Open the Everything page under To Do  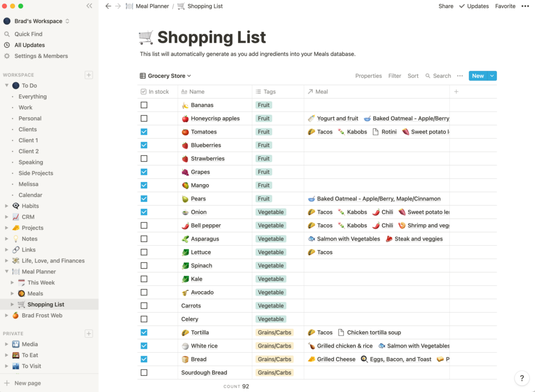coord(32,97)
